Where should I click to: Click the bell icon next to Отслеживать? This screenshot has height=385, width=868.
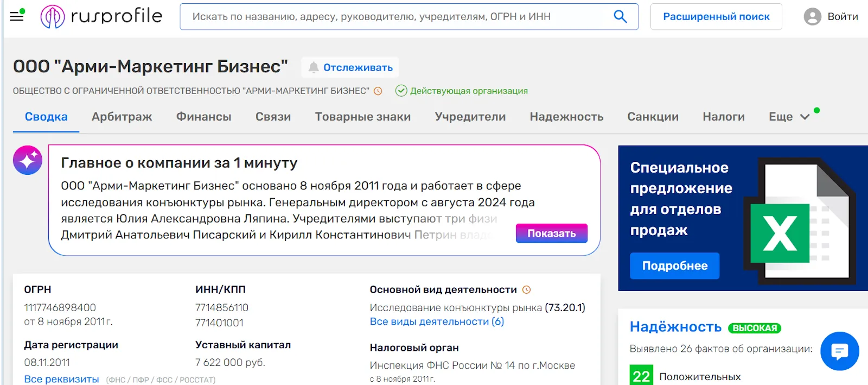click(x=314, y=67)
